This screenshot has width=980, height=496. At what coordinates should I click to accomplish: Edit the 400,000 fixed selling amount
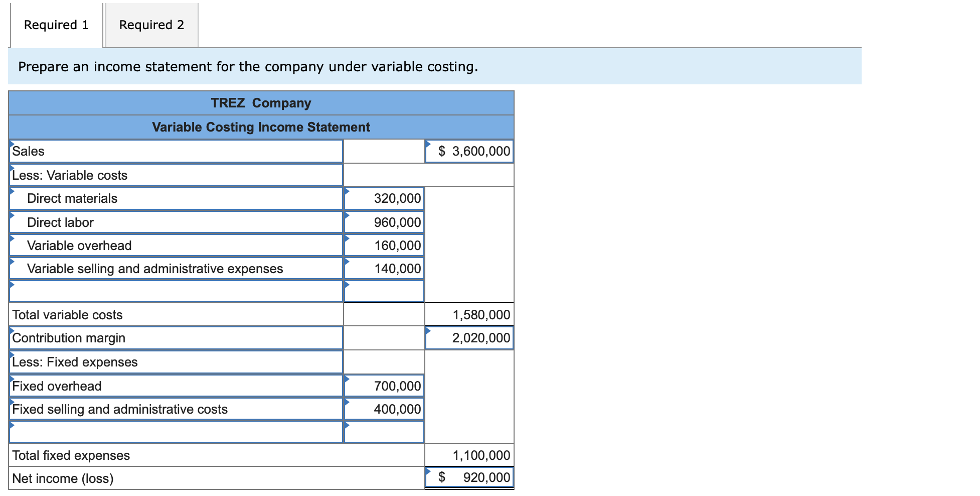tap(384, 409)
